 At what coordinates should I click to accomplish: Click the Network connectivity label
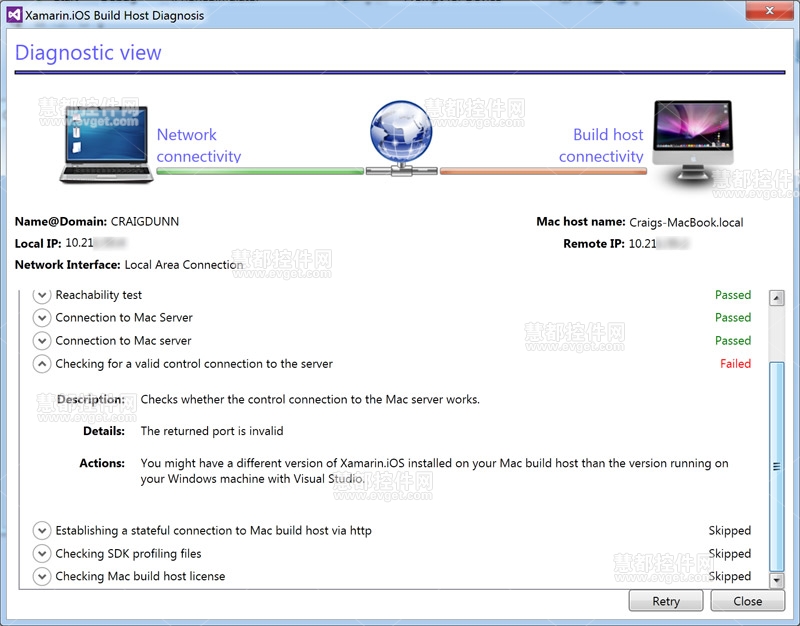[198, 145]
